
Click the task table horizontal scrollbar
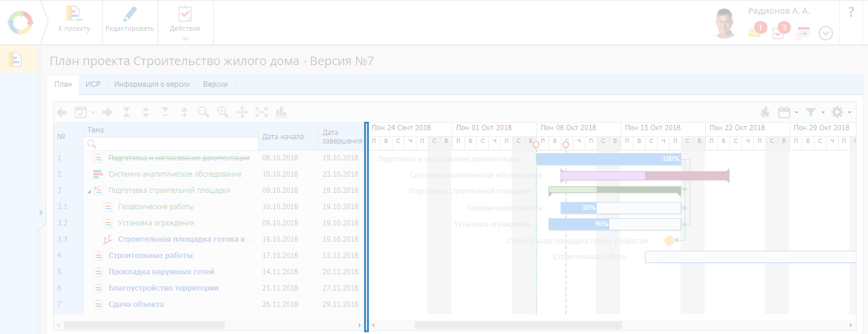click(x=144, y=325)
